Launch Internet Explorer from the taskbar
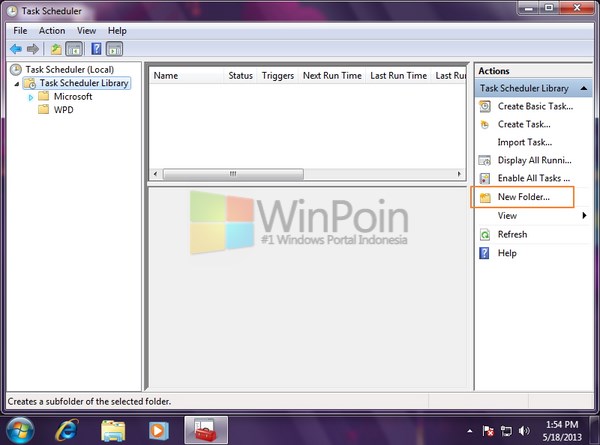 click(x=67, y=430)
